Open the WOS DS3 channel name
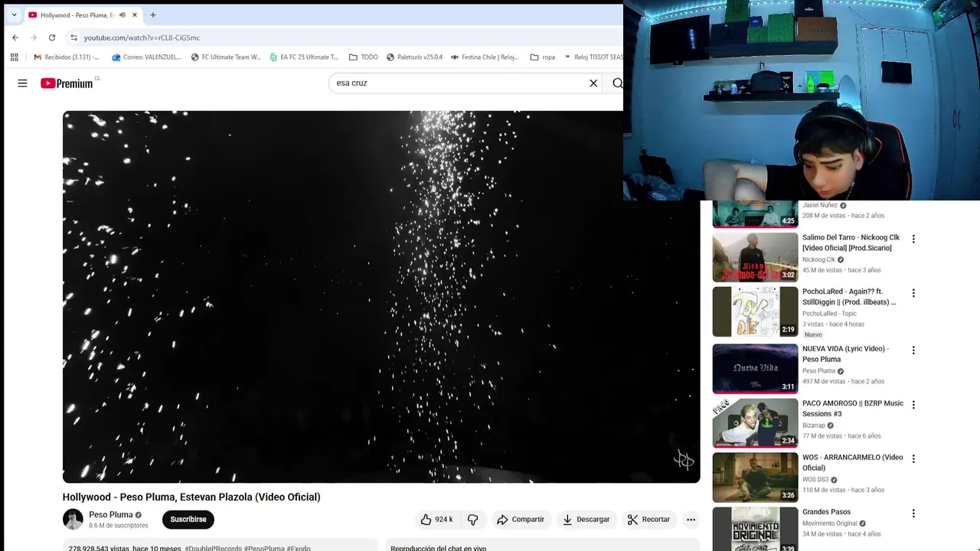Screen dimensions: 980x551 pyautogui.click(x=815, y=480)
